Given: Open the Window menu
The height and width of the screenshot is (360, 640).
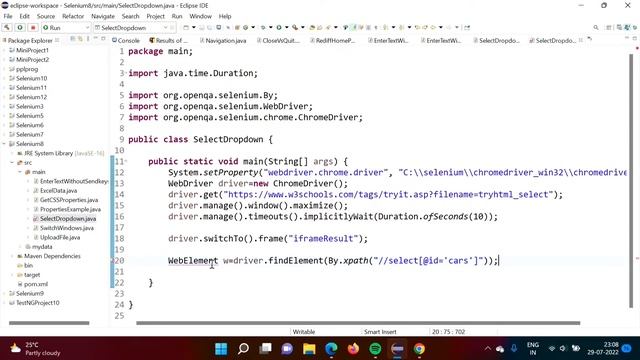Looking at the screenshot, I should click(x=200, y=16).
